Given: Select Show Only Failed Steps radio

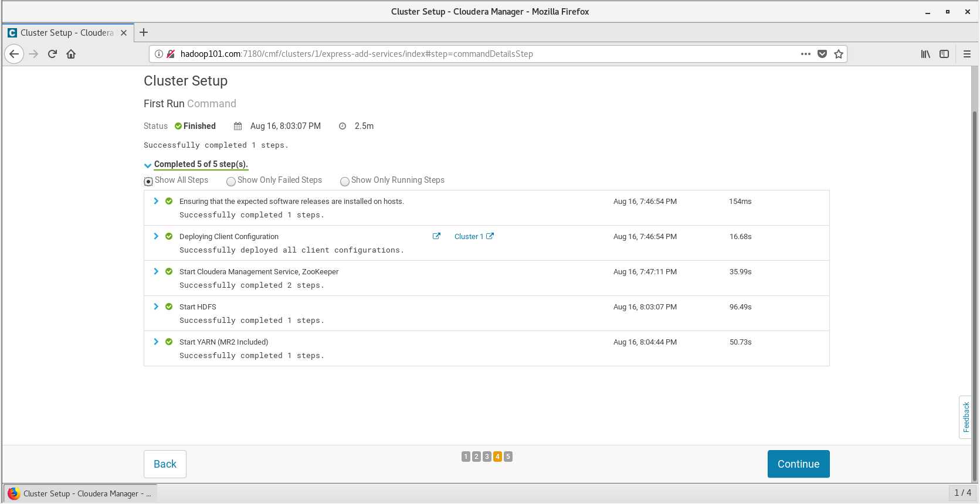Looking at the screenshot, I should 231,182.
